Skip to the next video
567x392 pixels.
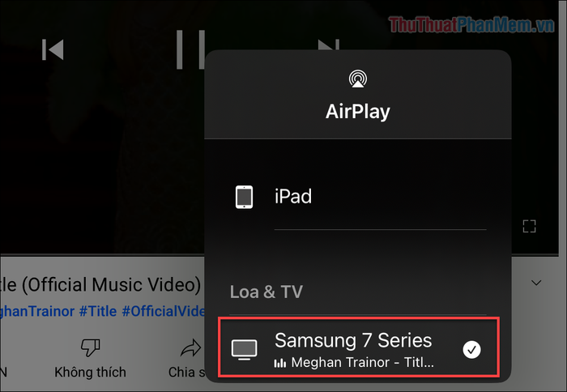click(x=329, y=45)
